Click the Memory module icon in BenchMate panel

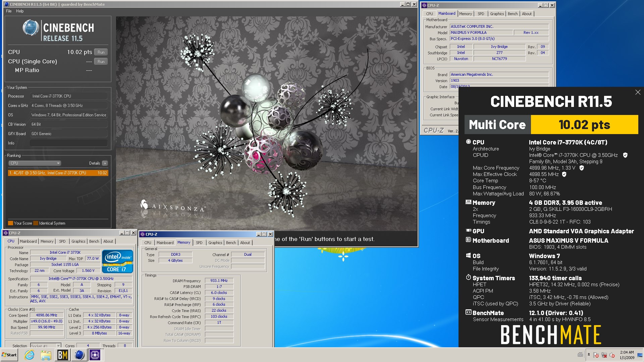(468, 202)
